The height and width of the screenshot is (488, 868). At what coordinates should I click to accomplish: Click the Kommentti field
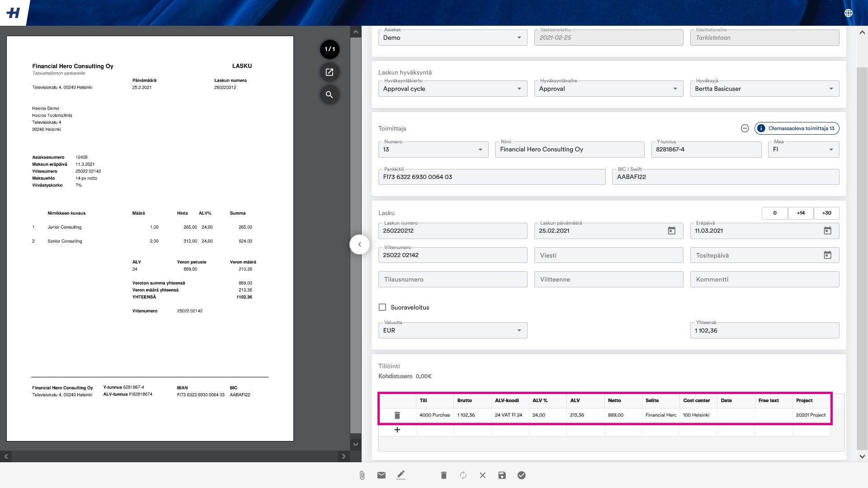click(765, 279)
